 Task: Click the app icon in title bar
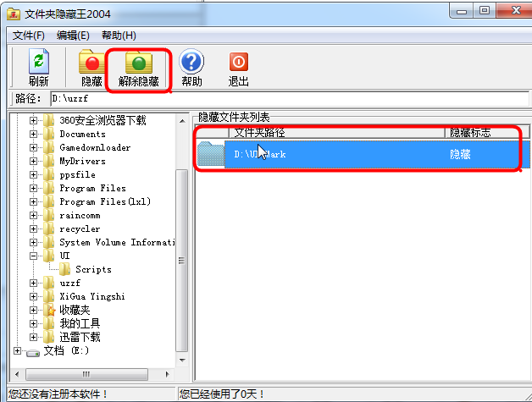click(14, 14)
